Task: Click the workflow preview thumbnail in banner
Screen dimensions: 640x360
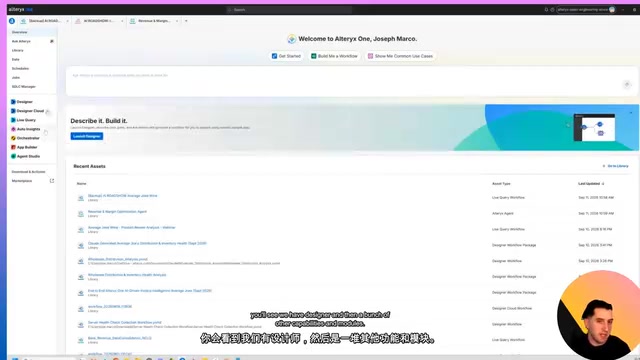Action: point(594,127)
